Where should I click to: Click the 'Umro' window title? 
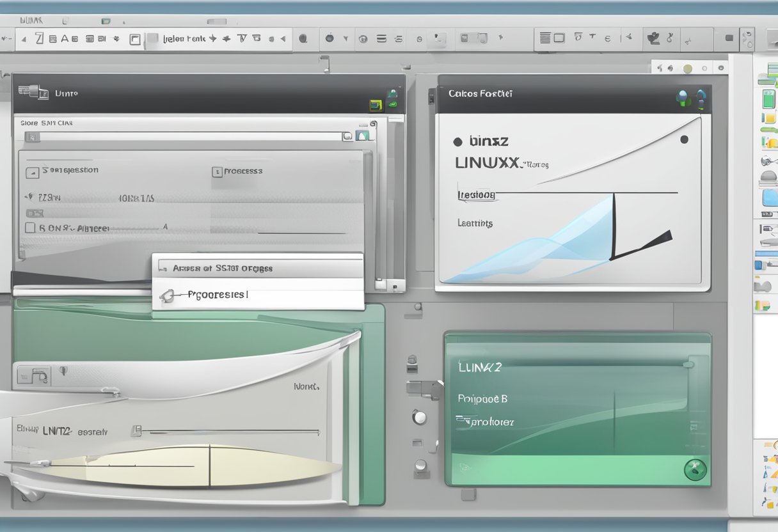[x=67, y=93]
